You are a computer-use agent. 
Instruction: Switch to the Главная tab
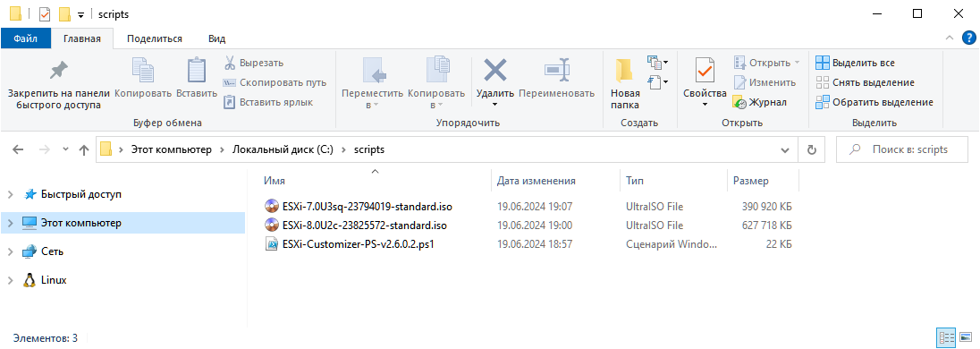click(x=82, y=38)
